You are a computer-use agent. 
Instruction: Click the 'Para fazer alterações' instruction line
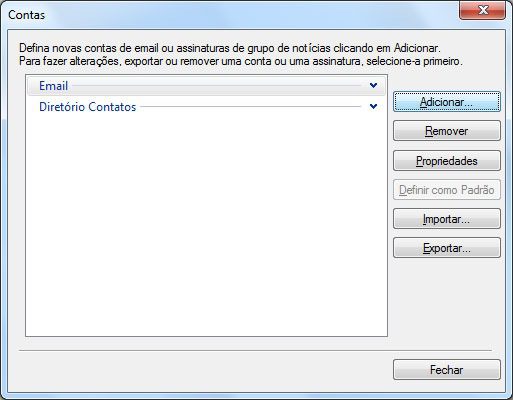pyautogui.click(x=241, y=61)
